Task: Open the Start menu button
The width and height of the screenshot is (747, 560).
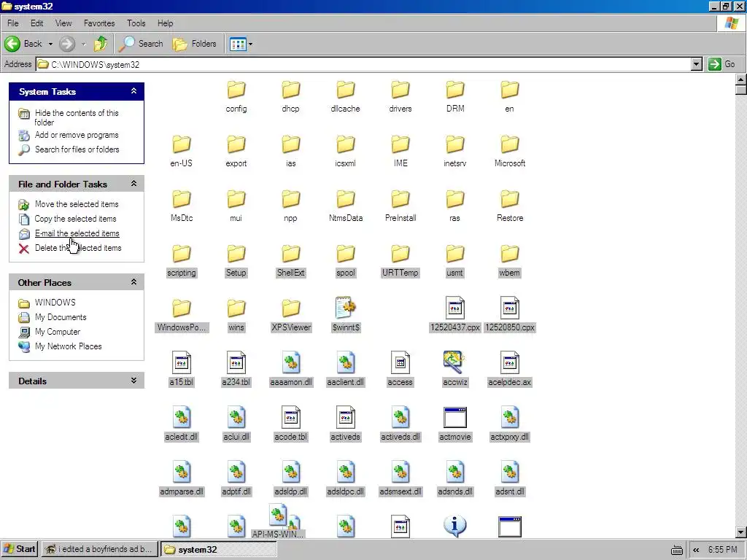Action: [19, 549]
